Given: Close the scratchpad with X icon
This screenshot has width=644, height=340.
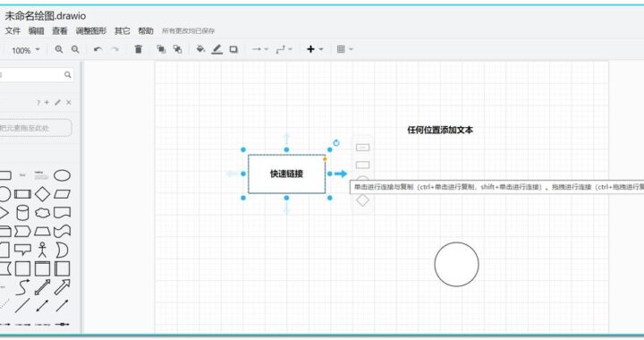Looking at the screenshot, I should (69, 102).
